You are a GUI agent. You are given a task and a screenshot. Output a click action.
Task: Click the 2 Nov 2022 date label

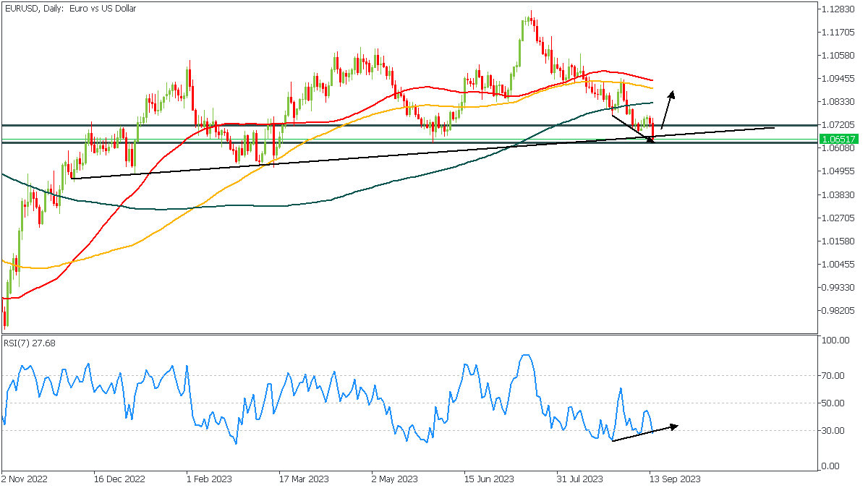click(x=24, y=479)
